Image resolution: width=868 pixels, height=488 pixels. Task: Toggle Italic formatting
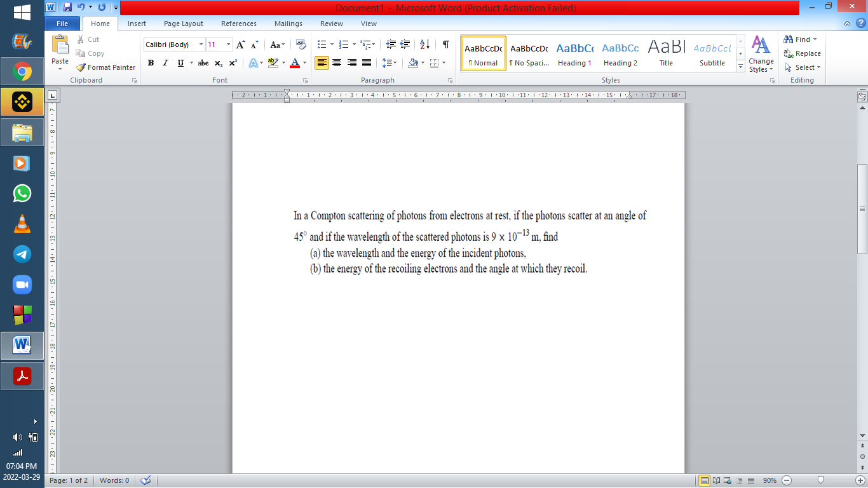[x=165, y=63]
